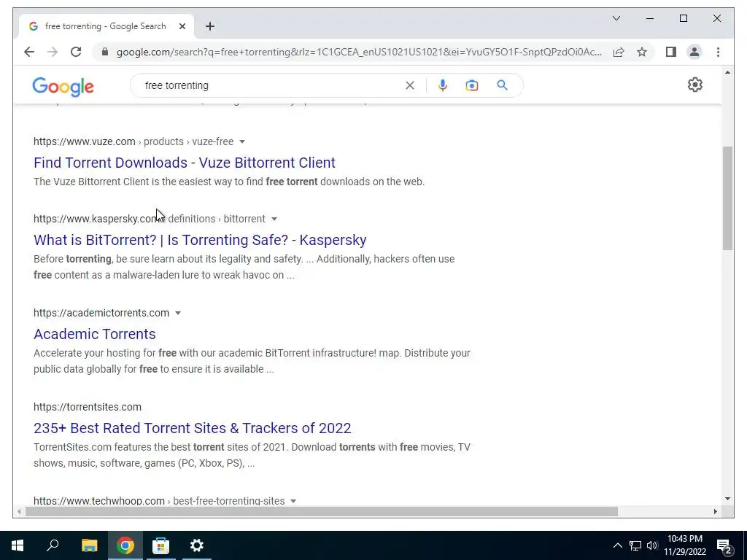747x560 pixels.
Task: Open 235+ Best Rated Torrent Sites link
Action: tap(192, 428)
